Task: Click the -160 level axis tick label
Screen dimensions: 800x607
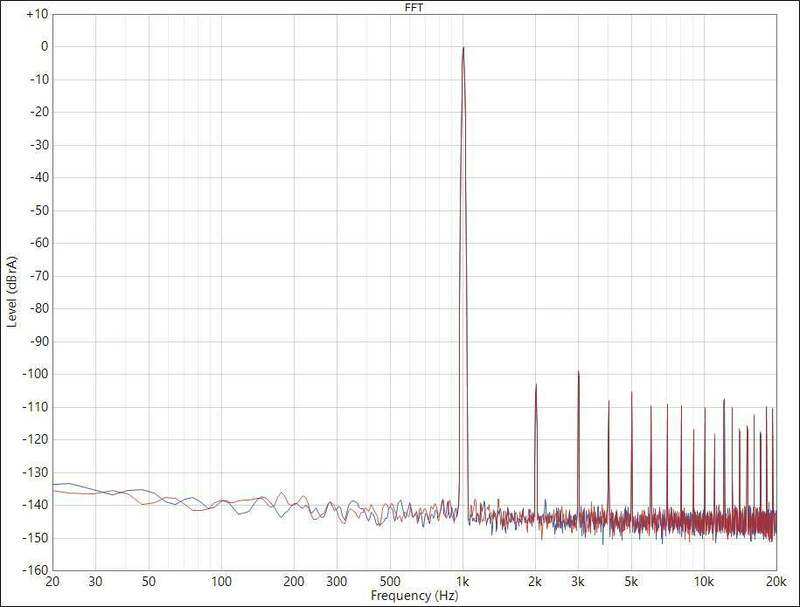Action: tap(34, 572)
